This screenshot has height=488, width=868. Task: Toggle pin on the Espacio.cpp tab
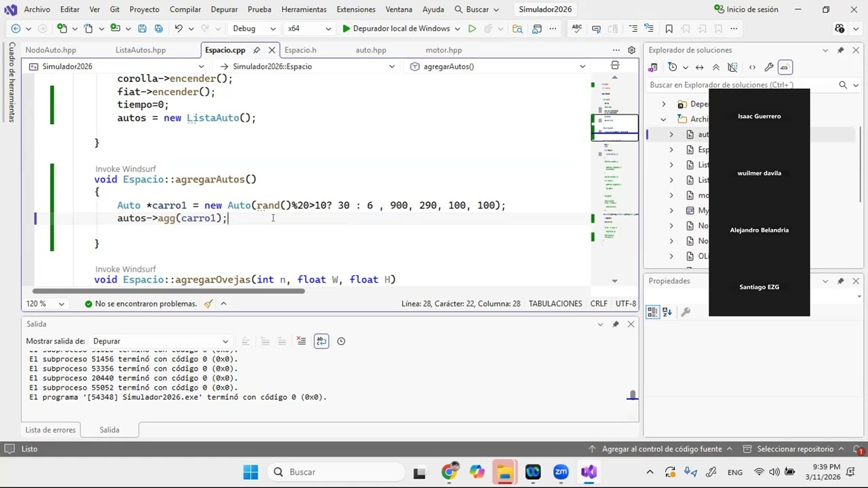(x=256, y=50)
